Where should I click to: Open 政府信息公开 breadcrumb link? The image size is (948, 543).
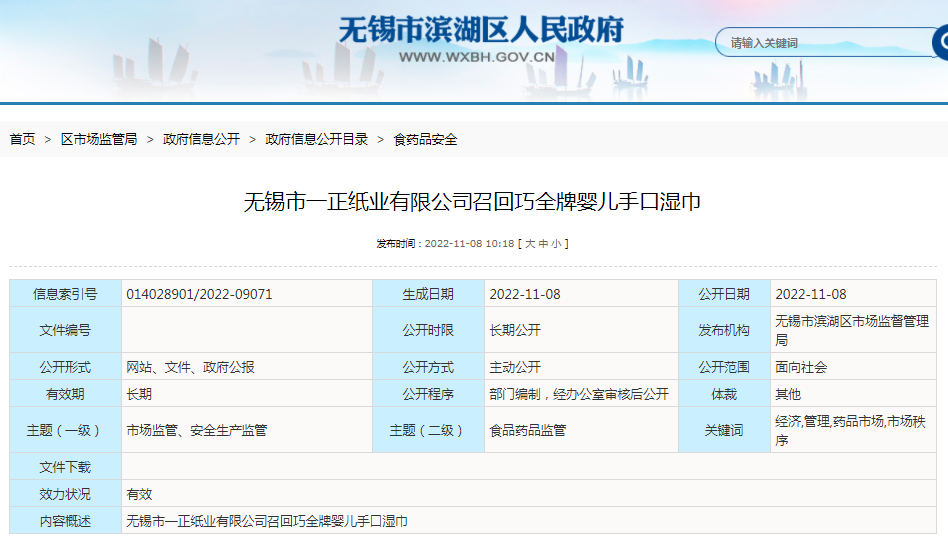point(201,139)
